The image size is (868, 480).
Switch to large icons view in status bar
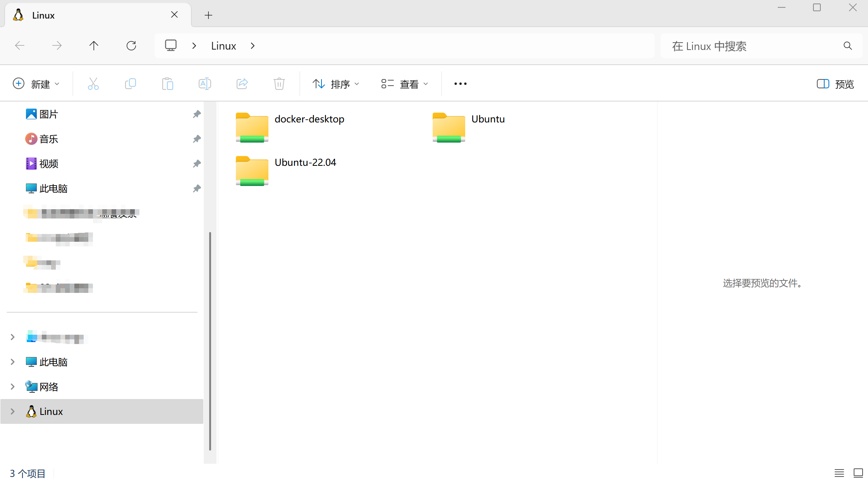click(858, 473)
